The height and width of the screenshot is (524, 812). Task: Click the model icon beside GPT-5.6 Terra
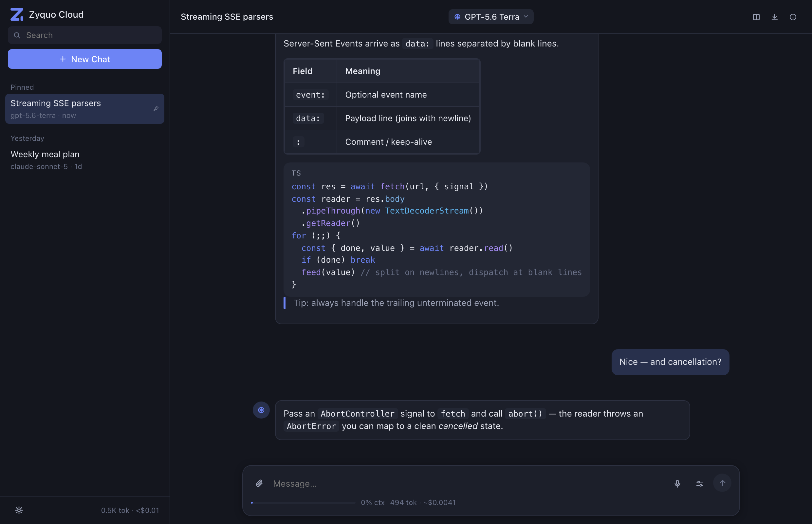pyautogui.click(x=457, y=17)
